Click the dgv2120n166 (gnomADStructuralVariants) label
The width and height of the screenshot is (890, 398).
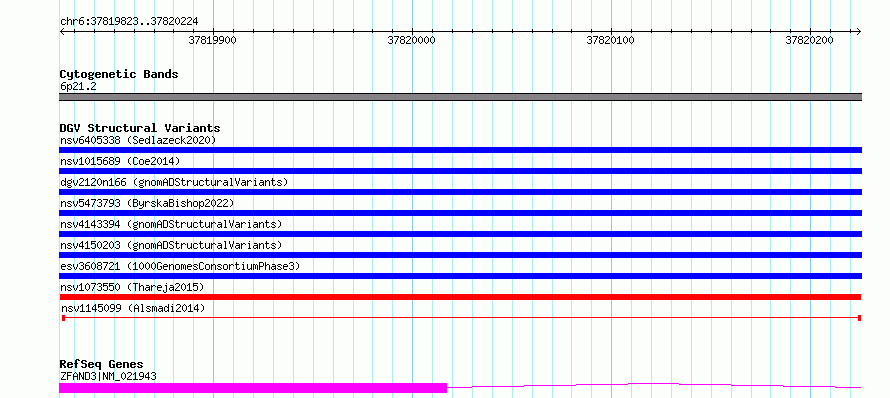click(174, 182)
